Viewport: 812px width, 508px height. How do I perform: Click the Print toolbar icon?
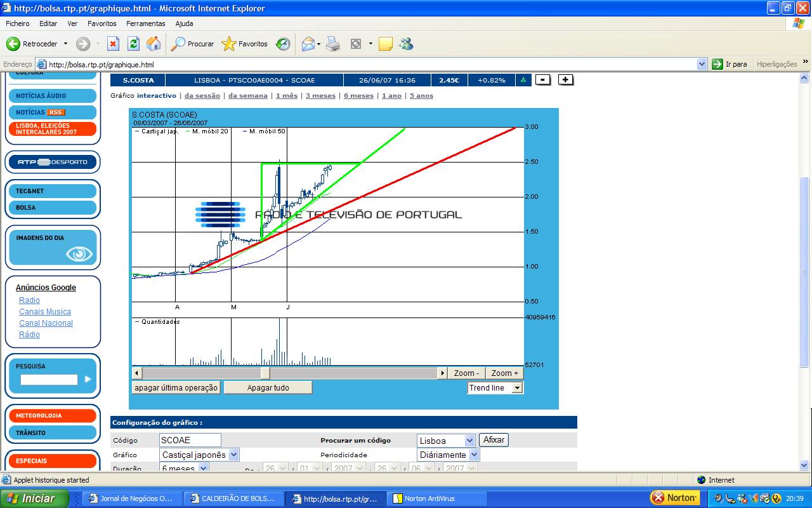click(333, 44)
